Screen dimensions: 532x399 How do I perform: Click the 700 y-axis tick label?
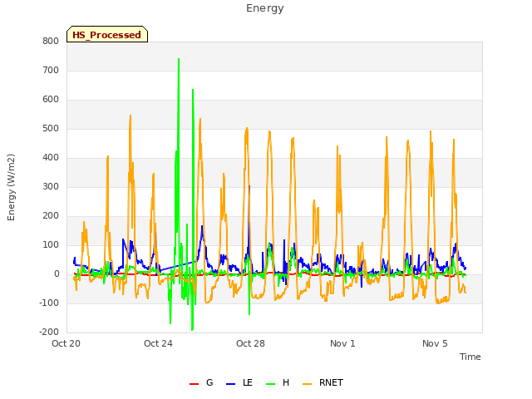coord(51,71)
